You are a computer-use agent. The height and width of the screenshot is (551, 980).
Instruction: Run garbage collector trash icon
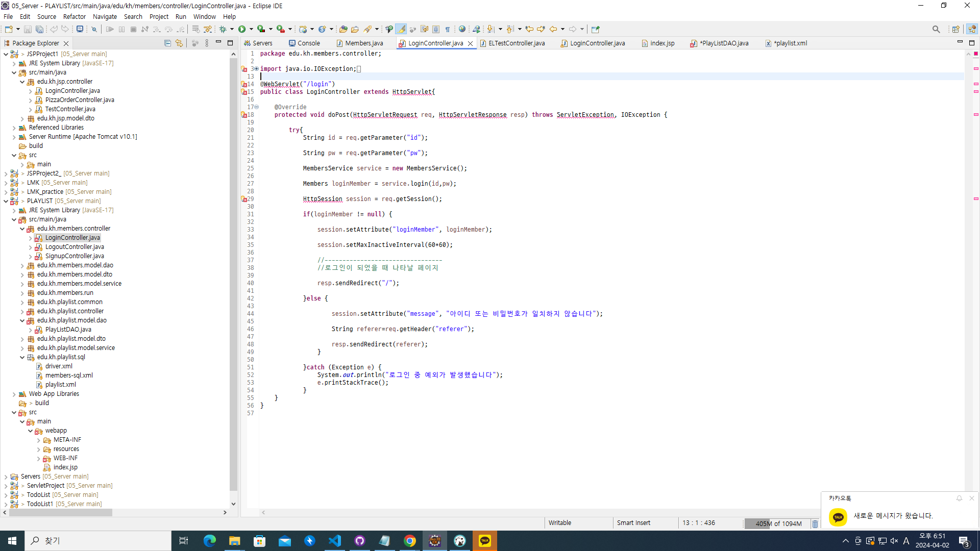(815, 523)
